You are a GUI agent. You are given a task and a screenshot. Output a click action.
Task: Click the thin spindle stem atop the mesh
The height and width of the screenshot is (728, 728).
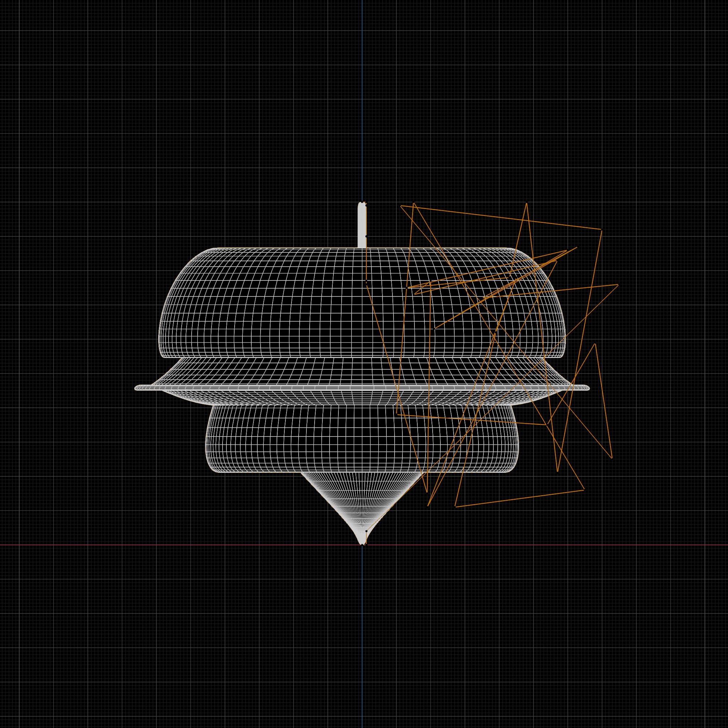[362, 225]
